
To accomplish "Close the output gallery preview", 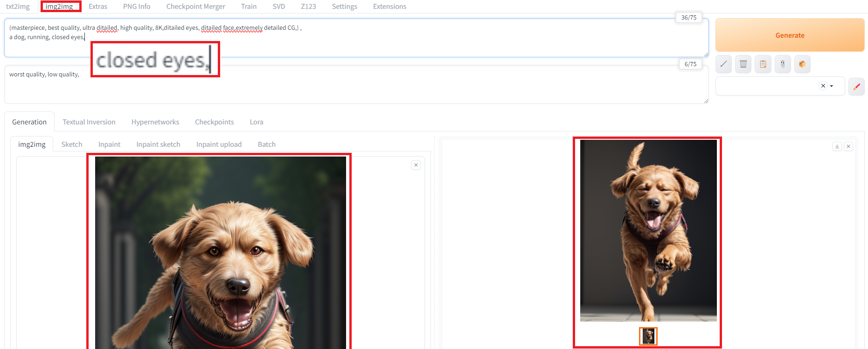I will click(848, 146).
